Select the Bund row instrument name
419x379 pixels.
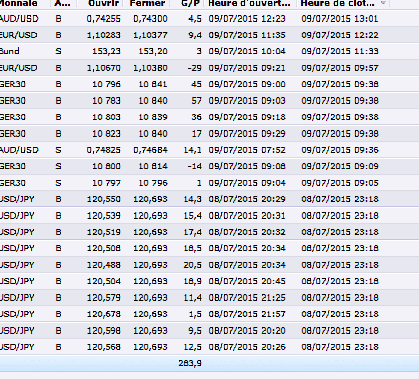pos(10,51)
